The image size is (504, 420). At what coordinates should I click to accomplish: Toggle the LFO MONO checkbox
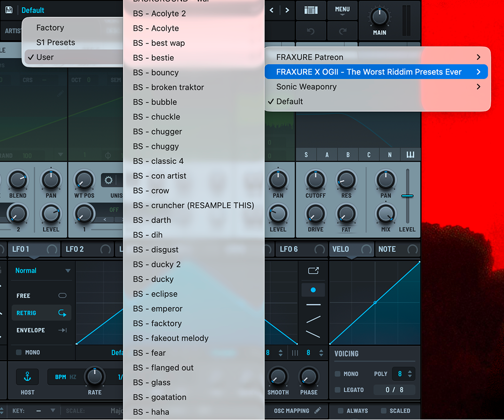tap(19, 352)
